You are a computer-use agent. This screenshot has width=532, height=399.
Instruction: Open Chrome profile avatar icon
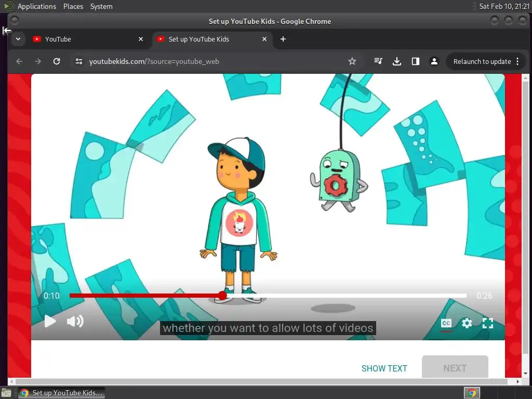pos(434,61)
